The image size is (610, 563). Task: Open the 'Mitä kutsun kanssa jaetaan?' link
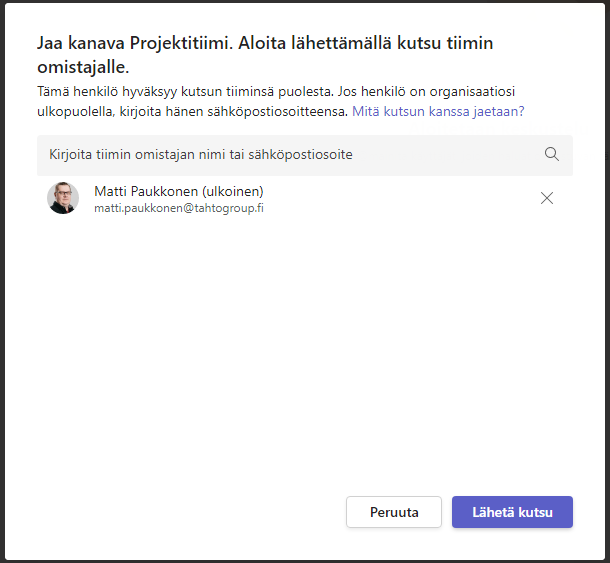tap(438, 112)
